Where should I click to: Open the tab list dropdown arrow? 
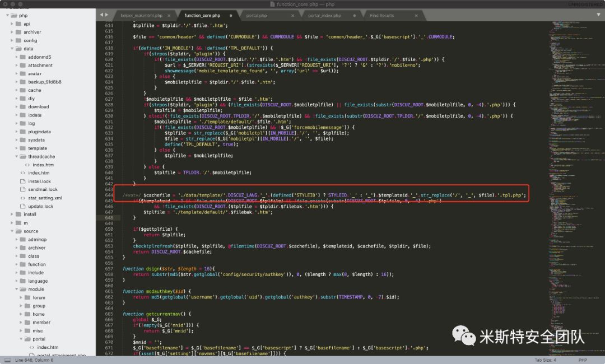[x=598, y=15]
